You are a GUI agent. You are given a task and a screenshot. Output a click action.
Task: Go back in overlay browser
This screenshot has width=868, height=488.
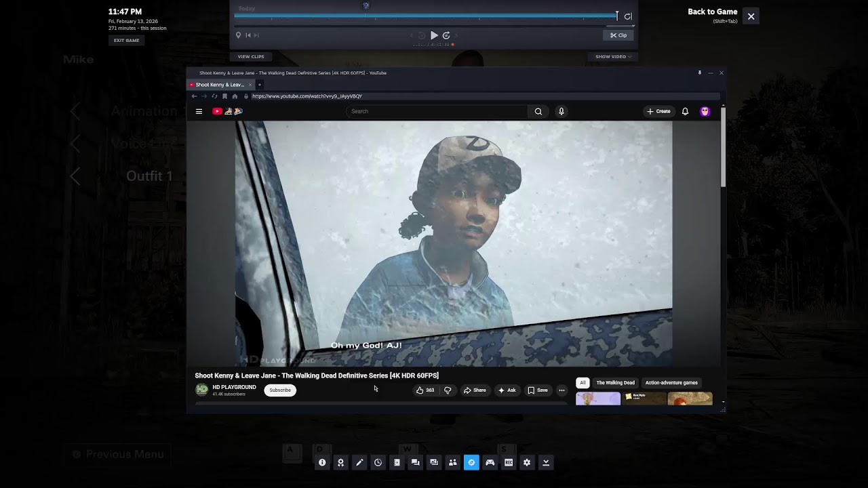pyautogui.click(x=194, y=96)
